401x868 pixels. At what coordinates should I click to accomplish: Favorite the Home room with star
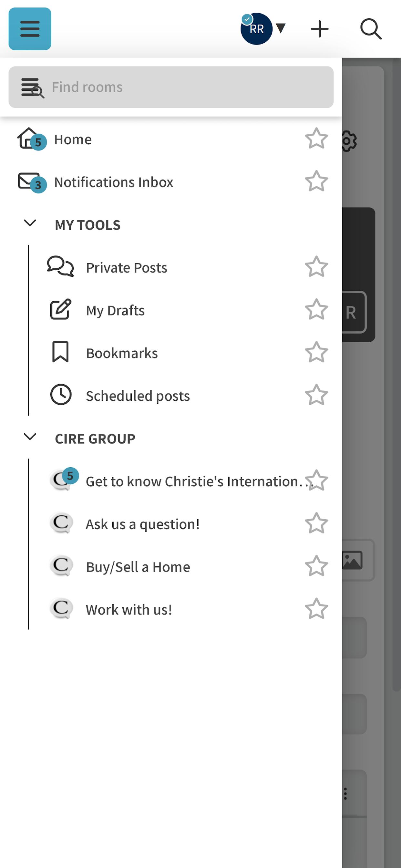click(x=316, y=139)
